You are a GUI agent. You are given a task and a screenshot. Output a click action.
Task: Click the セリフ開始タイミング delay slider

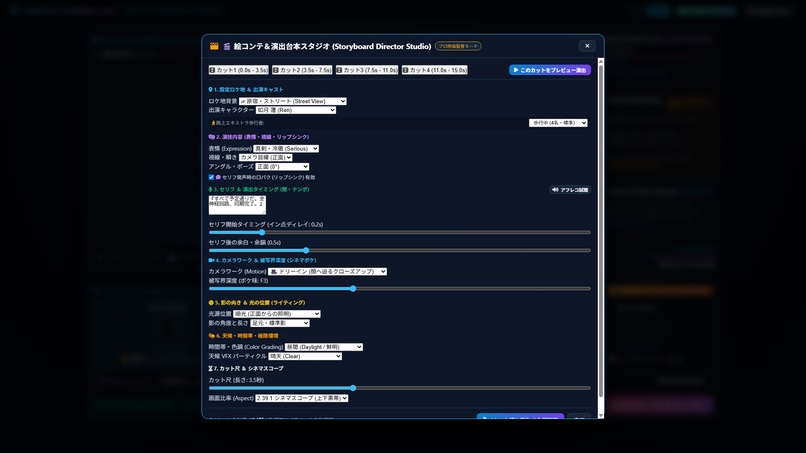399,232
